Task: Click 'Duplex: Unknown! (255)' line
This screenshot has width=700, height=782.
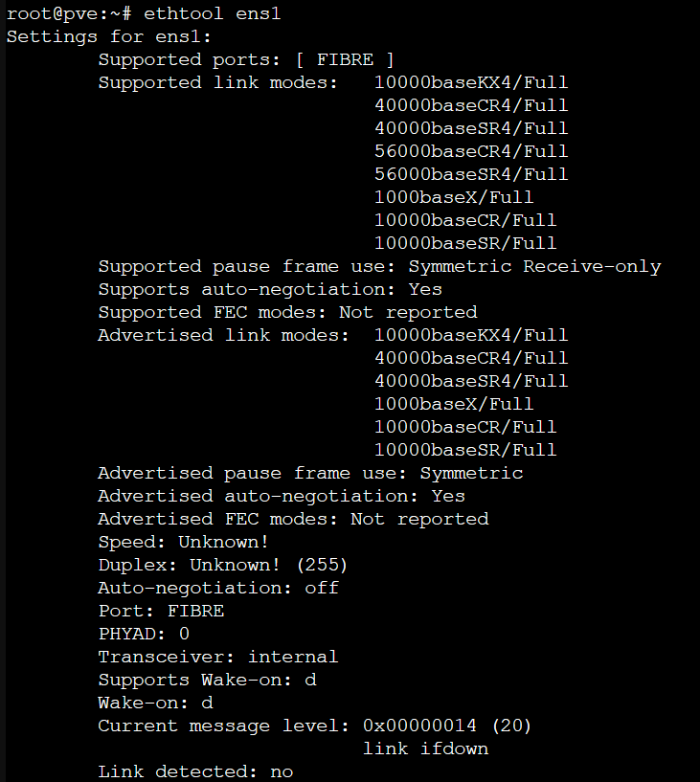Action: click(223, 565)
